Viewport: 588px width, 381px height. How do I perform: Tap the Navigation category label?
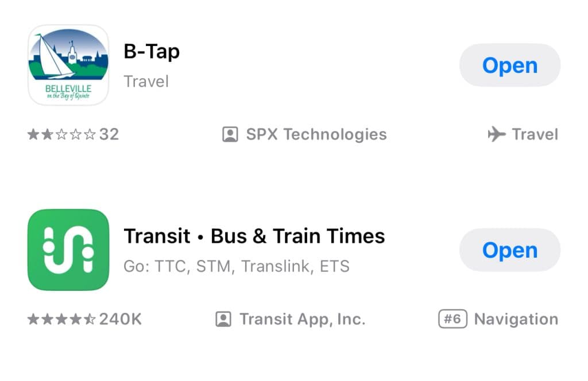[516, 319]
